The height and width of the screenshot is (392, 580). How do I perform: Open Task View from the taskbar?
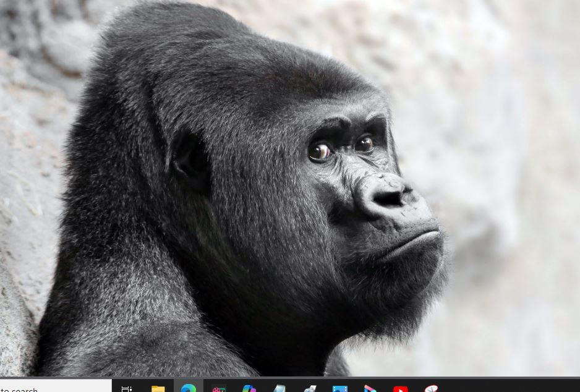point(127,388)
